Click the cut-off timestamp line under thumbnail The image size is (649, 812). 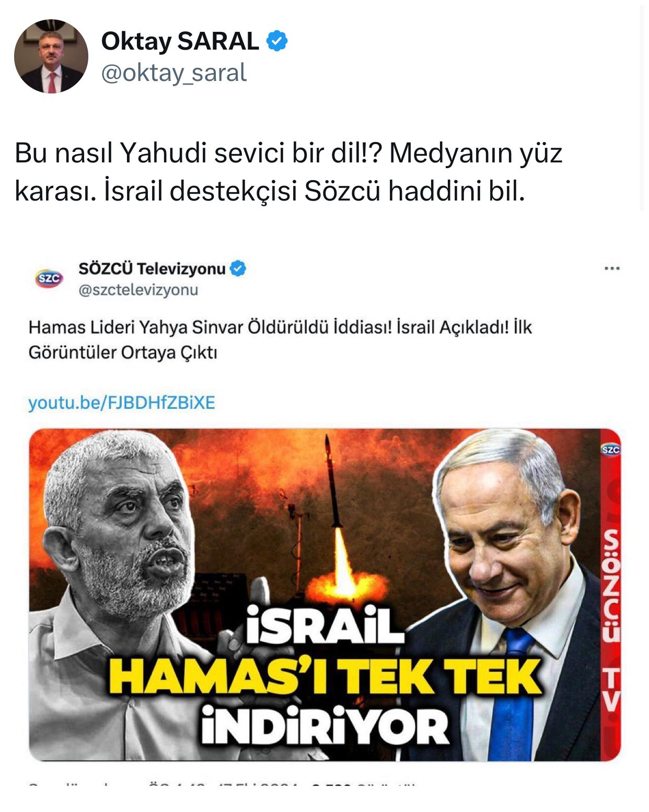222,784
